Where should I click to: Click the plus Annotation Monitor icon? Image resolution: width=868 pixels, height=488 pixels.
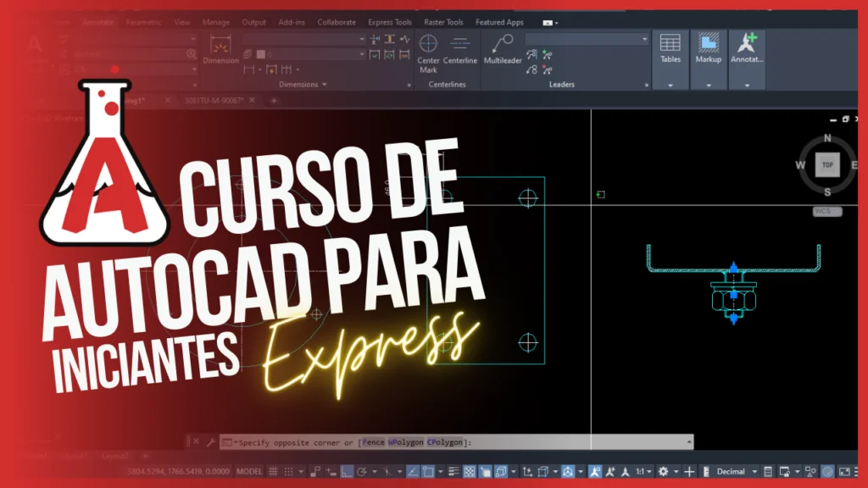pyautogui.click(x=689, y=471)
